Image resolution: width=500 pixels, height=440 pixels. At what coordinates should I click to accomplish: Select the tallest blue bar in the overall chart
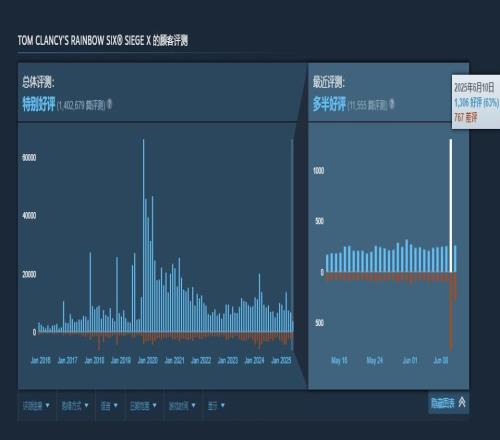144,235
